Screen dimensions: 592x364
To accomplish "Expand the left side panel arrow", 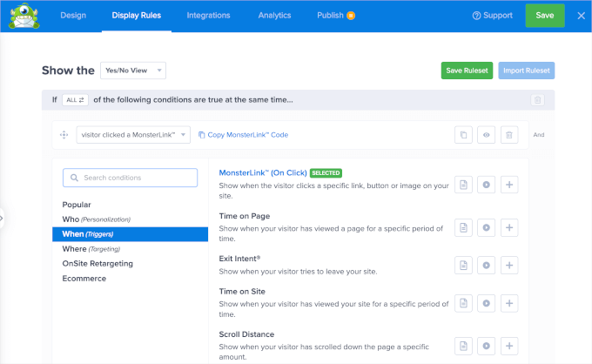I will coord(2,218).
